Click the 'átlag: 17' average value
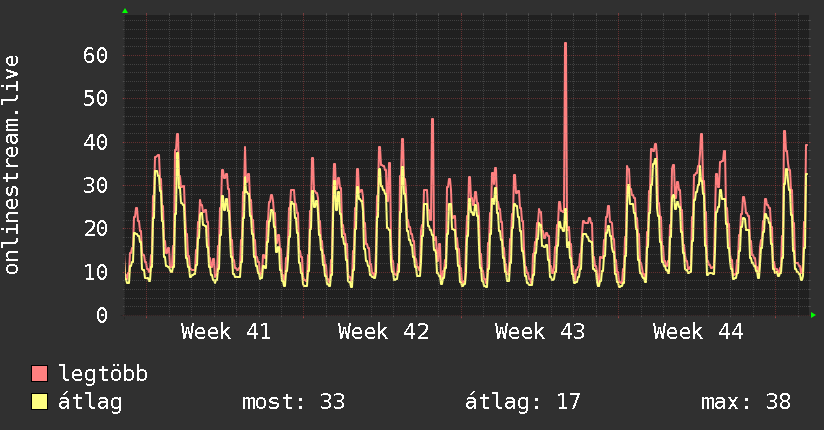The image size is (824, 430). click(523, 402)
